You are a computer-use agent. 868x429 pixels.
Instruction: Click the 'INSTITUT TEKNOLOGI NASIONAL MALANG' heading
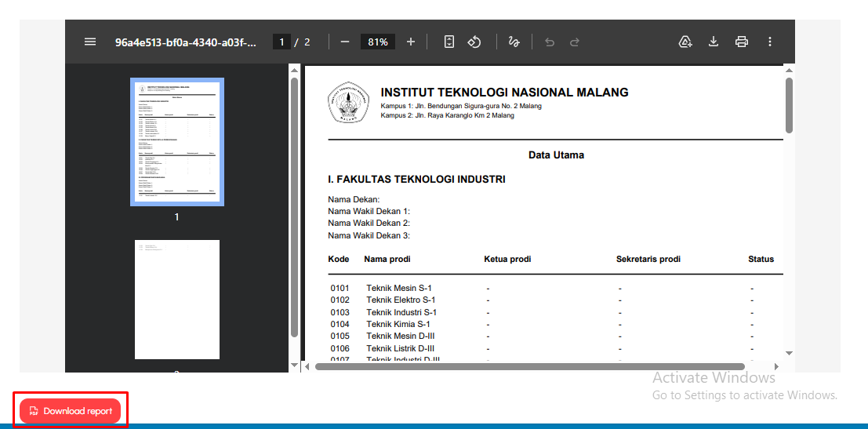pos(504,93)
